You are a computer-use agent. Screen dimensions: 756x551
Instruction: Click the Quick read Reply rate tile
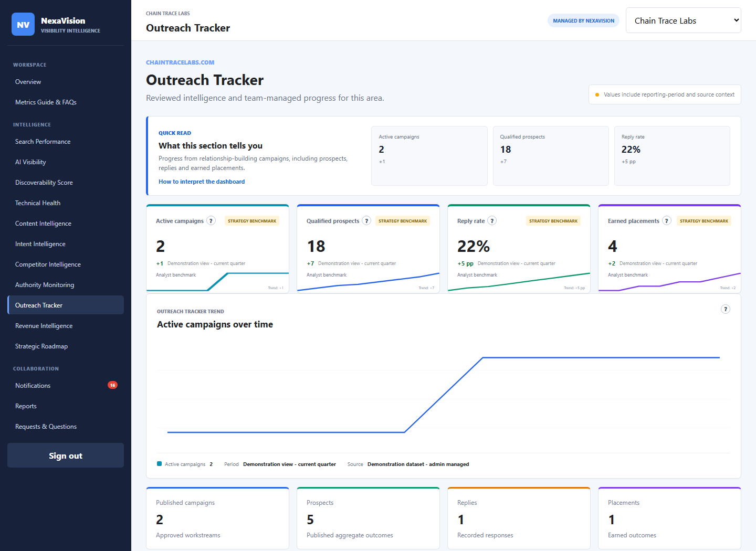click(672, 156)
